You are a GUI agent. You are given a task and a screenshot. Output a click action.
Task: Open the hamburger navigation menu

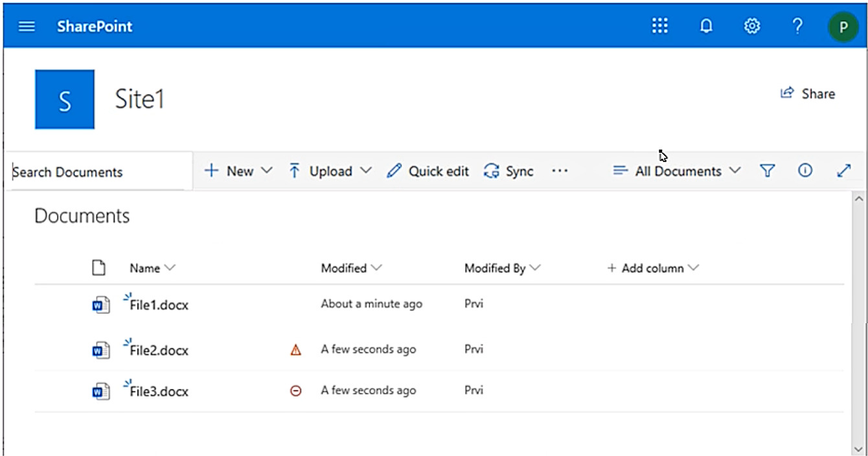(x=27, y=27)
